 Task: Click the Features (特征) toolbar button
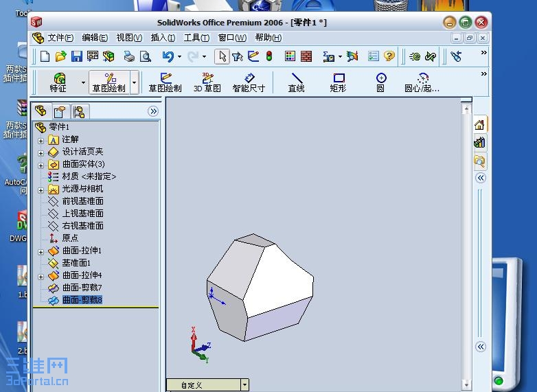58,82
